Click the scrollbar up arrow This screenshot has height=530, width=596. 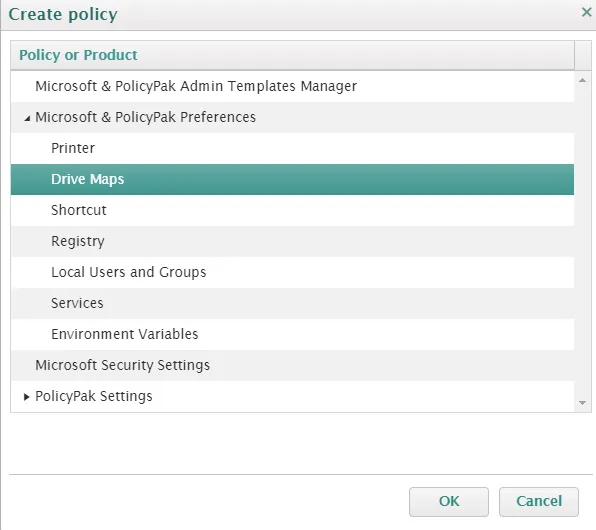click(582, 80)
